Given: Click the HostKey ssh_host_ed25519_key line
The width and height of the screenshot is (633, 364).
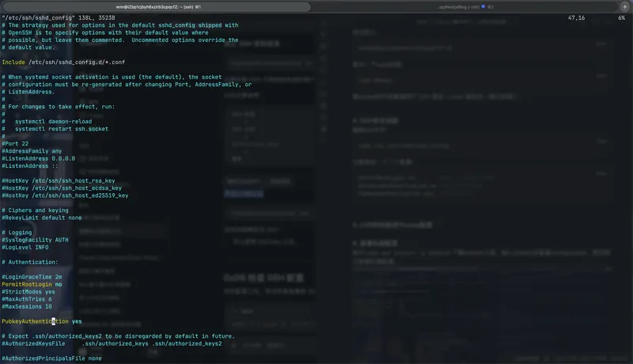Looking at the screenshot, I should tap(65, 195).
